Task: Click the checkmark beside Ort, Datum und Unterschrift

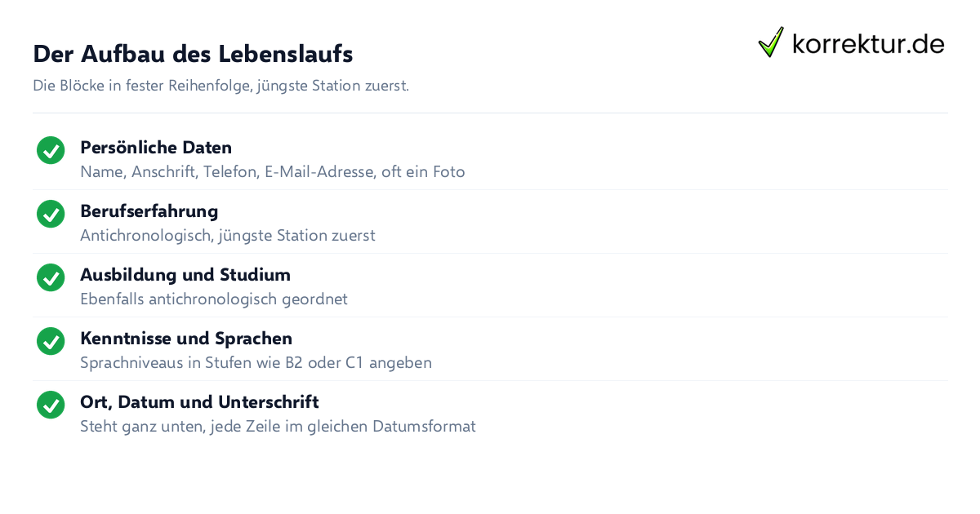Action: point(51,405)
